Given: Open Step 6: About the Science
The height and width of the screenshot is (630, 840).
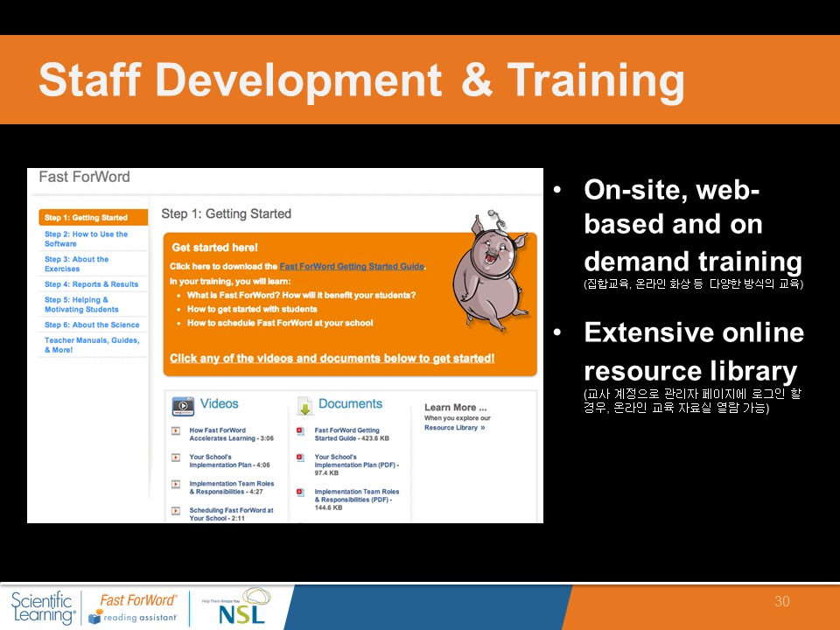Looking at the screenshot, I should tap(92, 325).
